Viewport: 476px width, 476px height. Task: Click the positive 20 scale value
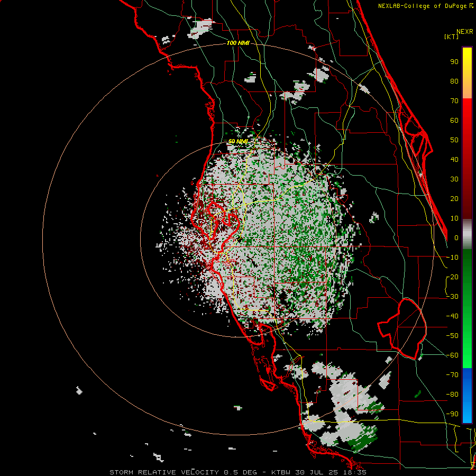pos(454,199)
